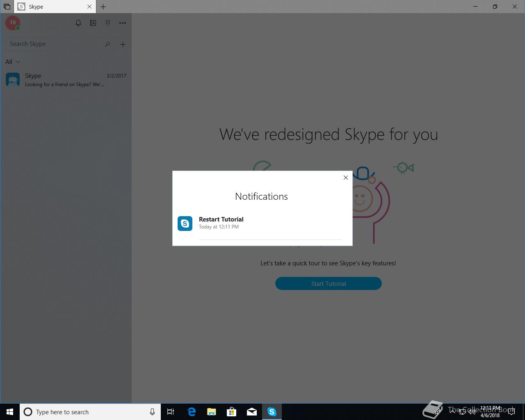Select the Skype tab
This screenshot has height=420, width=525.
point(55,7)
